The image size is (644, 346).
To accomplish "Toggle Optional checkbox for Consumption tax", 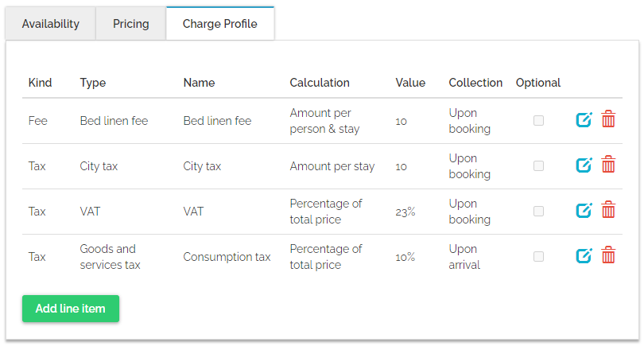I will [x=538, y=257].
